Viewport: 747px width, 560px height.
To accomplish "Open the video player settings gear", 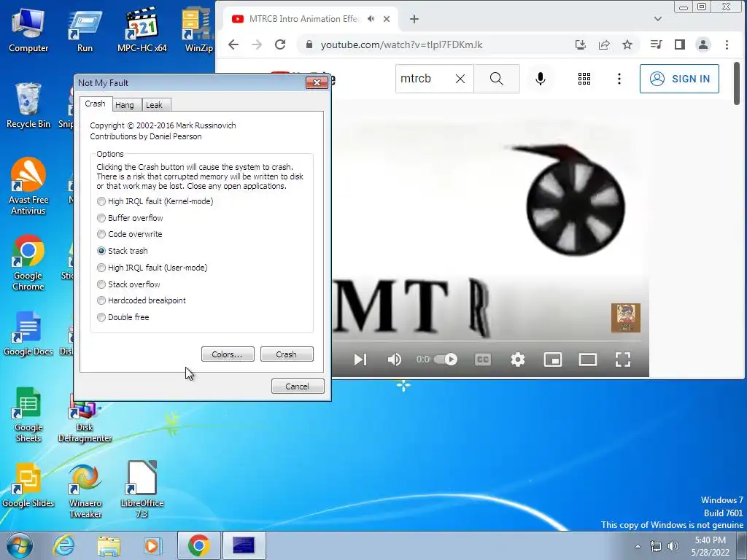I will 518,359.
